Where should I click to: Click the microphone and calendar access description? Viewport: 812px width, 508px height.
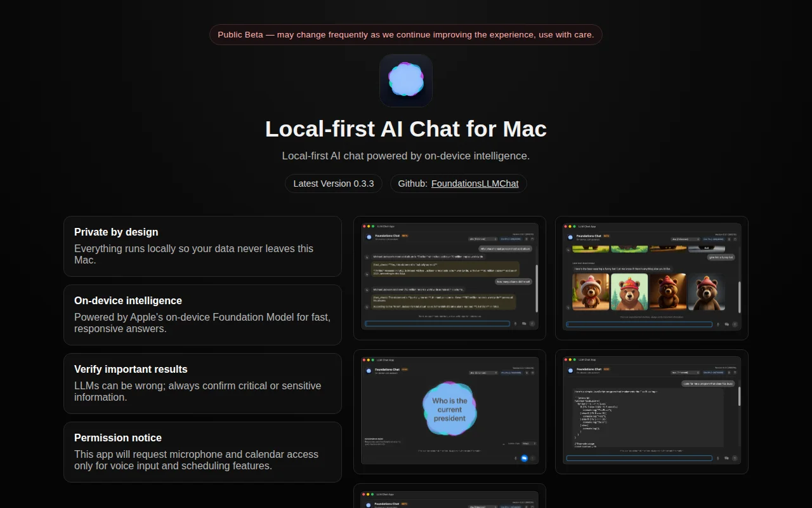point(197,460)
